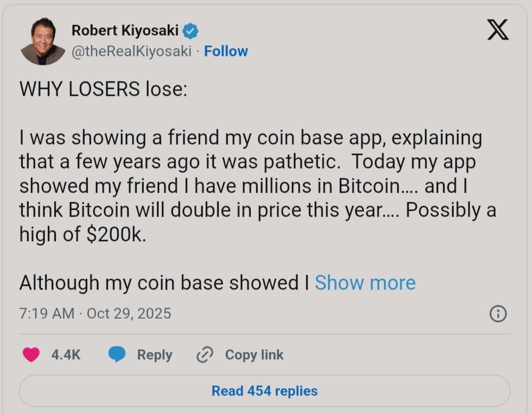Open the info circle icon
Screen dimensions: 532x414
497,314
